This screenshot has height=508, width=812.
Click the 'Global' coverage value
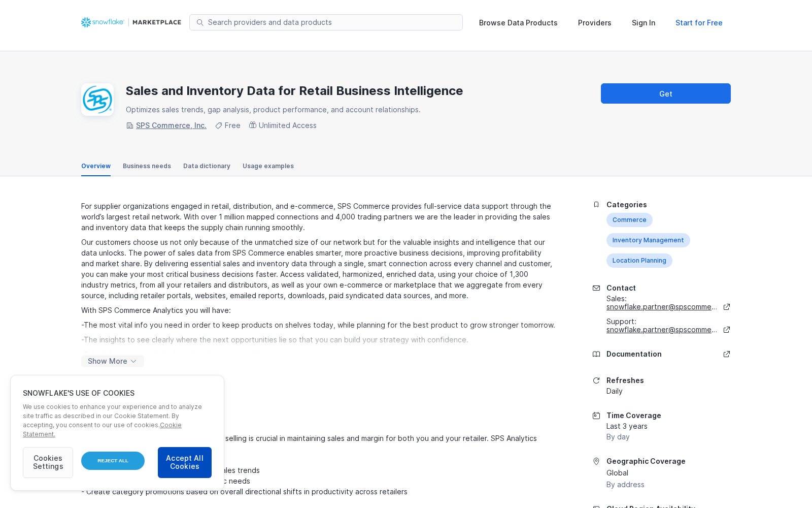point(617,473)
